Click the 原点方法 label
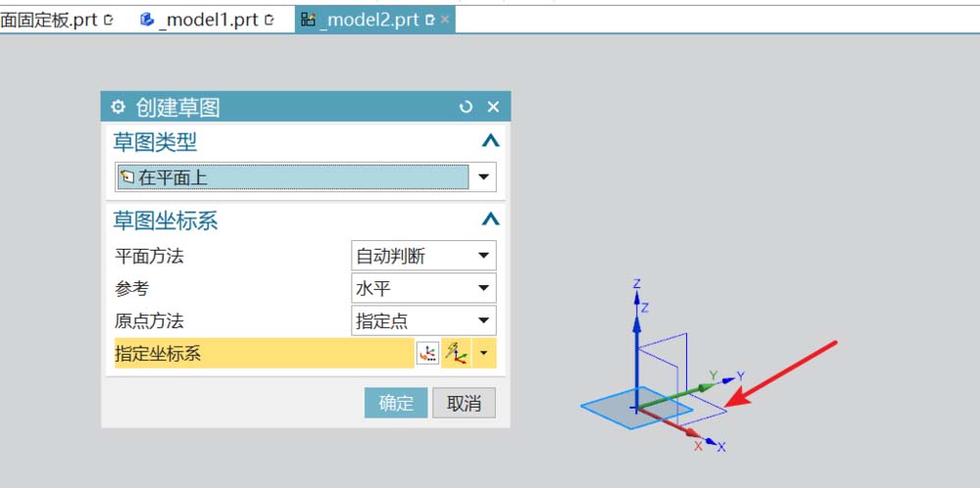The width and height of the screenshot is (980, 488). pyautogui.click(x=149, y=321)
